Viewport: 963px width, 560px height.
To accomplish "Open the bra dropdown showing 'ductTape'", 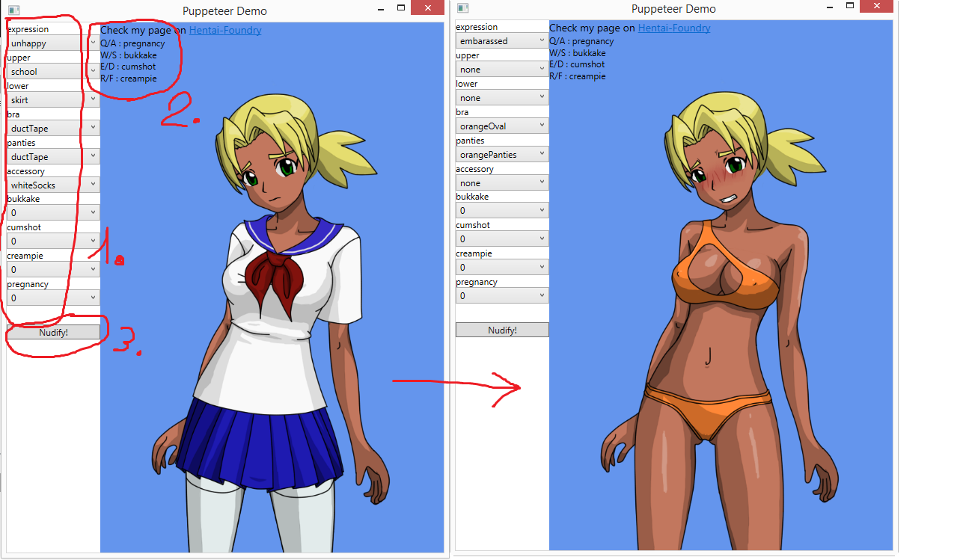I will click(53, 129).
